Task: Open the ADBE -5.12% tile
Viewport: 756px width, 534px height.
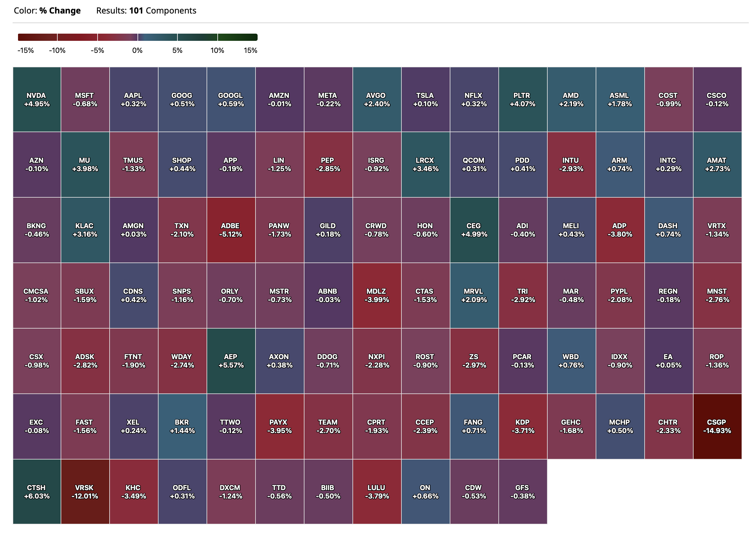Action: (231, 230)
